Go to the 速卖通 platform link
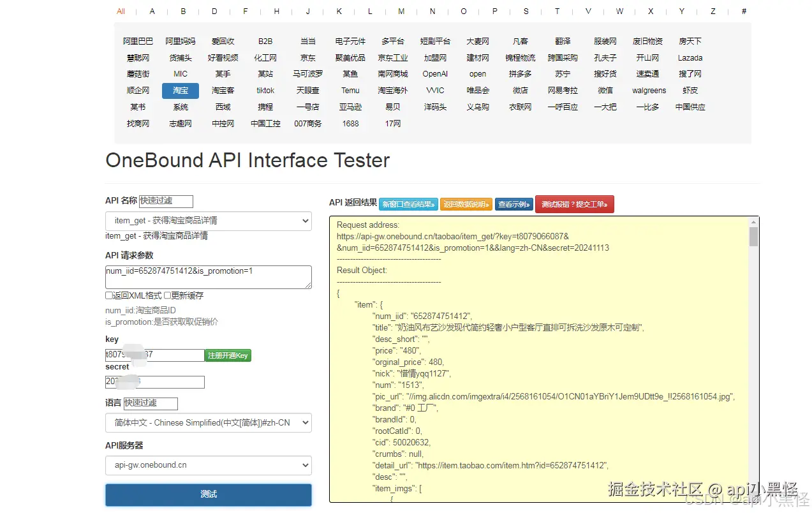This screenshot has width=812, height=513. pyautogui.click(x=647, y=74)
